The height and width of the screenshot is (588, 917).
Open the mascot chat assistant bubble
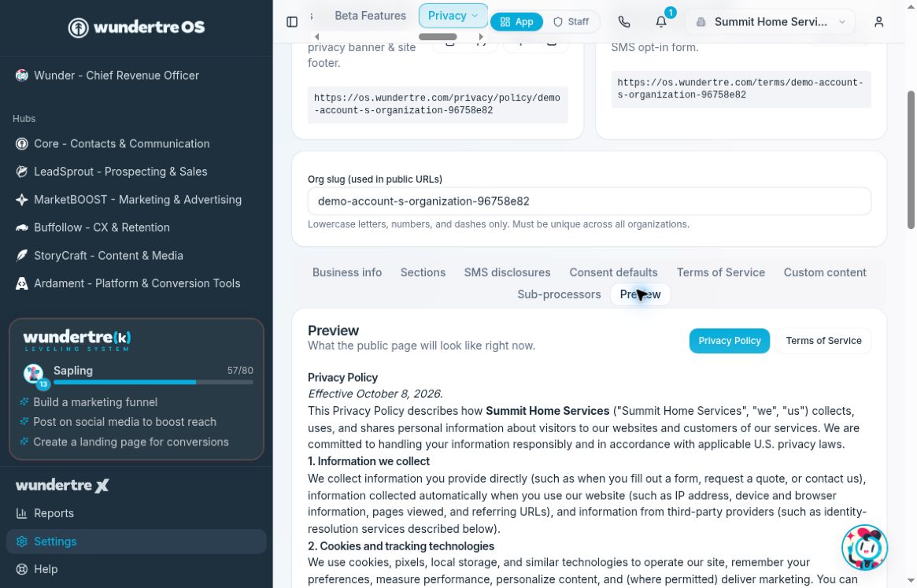pos(864,547)
